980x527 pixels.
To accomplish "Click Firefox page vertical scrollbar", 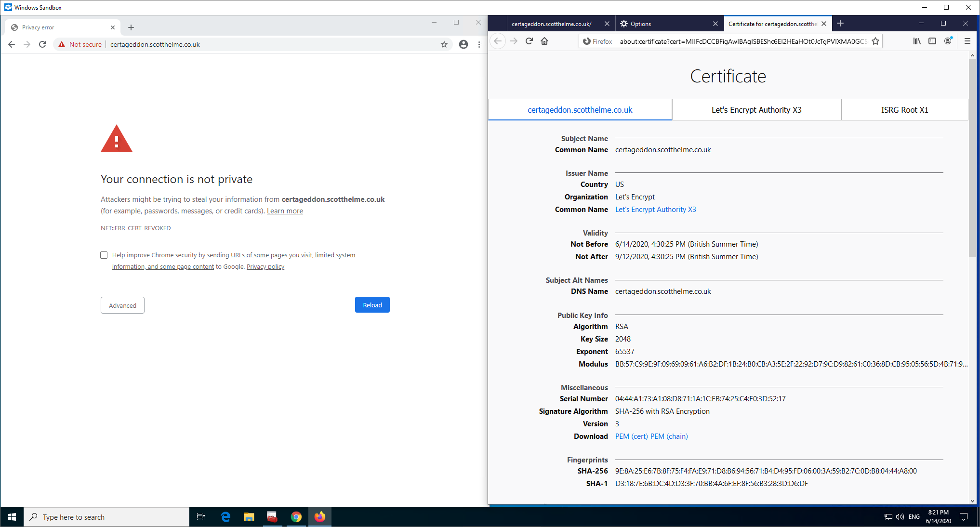I will coord(972,159).
